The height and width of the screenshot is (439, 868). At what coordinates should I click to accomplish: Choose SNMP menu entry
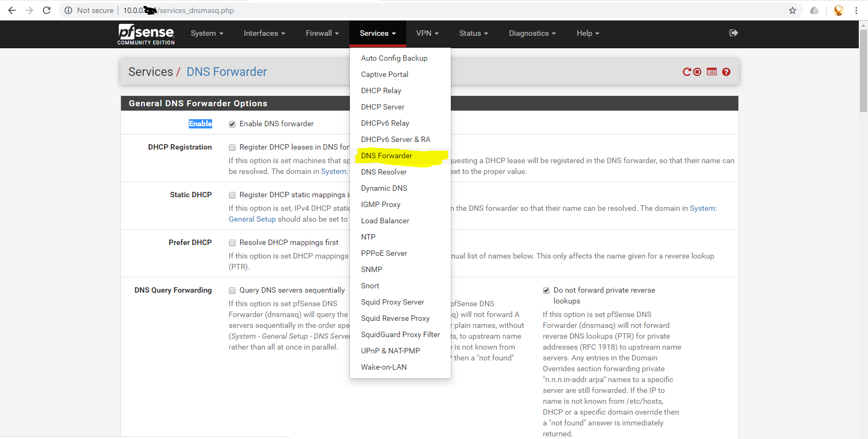pyautogui.click(x=400, y=269)
